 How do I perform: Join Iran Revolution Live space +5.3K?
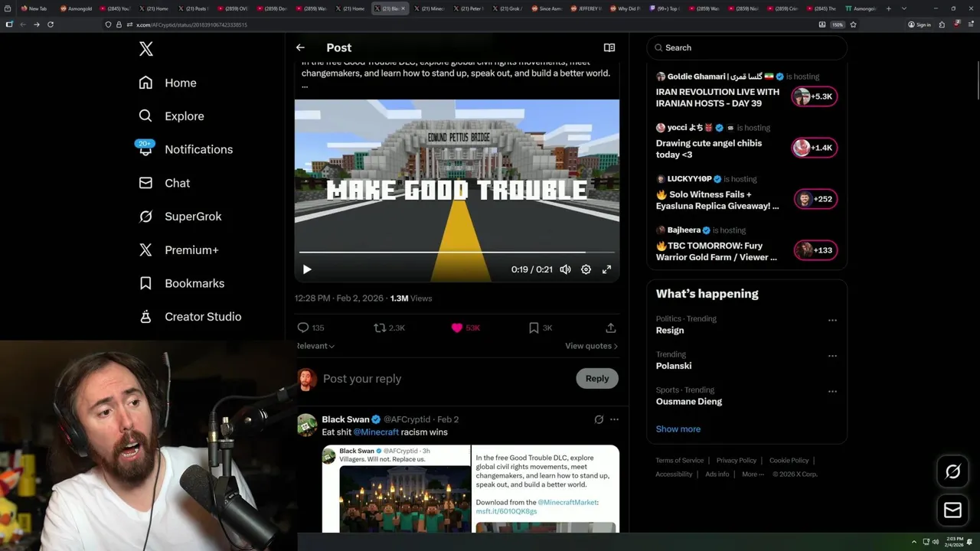point(815,96)
